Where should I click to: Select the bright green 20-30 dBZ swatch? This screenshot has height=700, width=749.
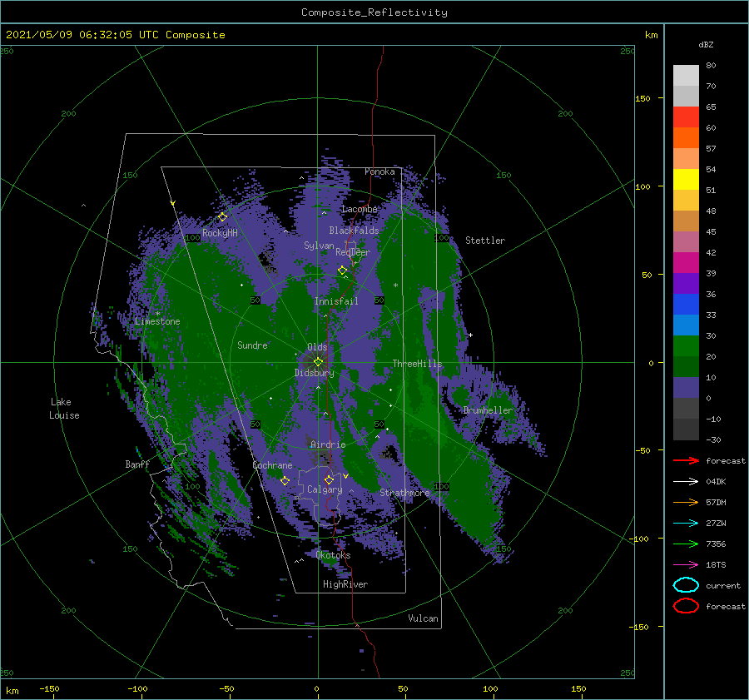tap(686, 346)
